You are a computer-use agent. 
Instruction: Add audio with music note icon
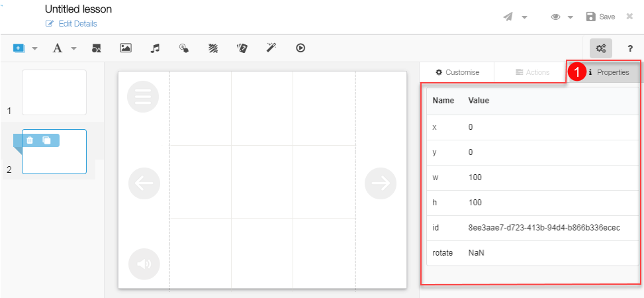tap(155, 48)
